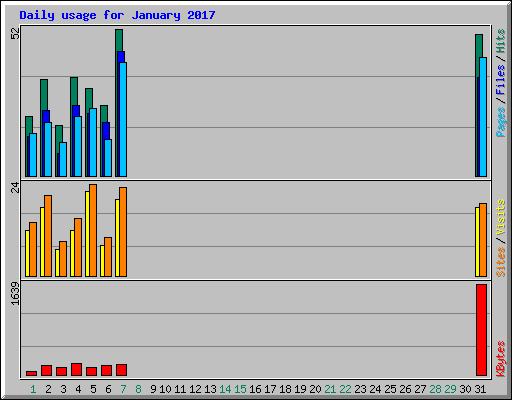Select day label "14" on the x-axis
Viewport: 512px width, 400px height.
click(225, 389)
